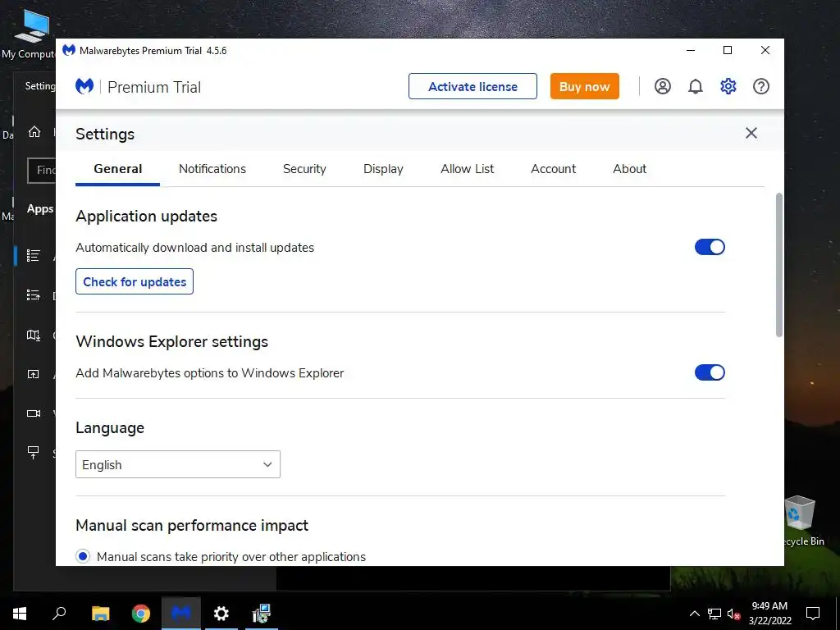Select Startup icon in Settings sidebar
Screen dimensions: 840x630
tap(33, 453)
